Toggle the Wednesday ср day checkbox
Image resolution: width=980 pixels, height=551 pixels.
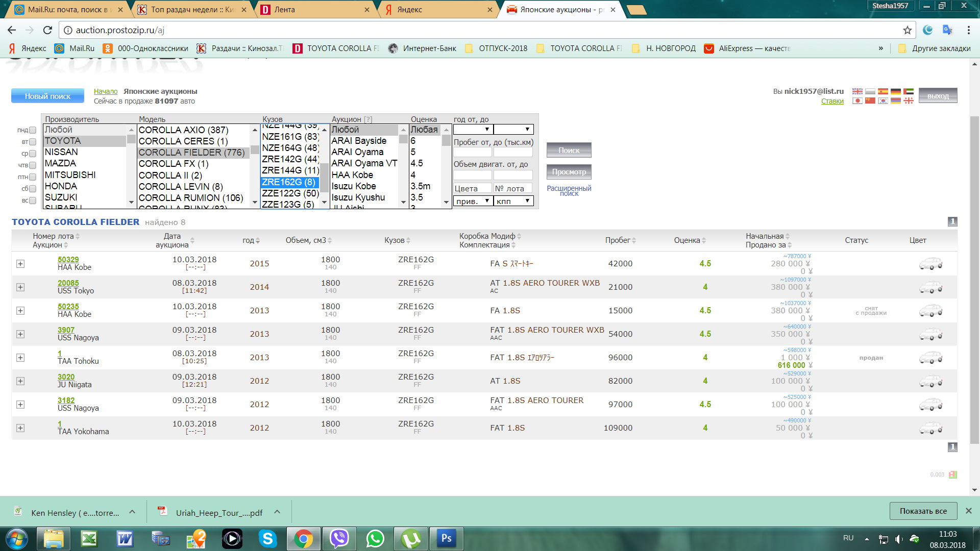tap(34, 153)
